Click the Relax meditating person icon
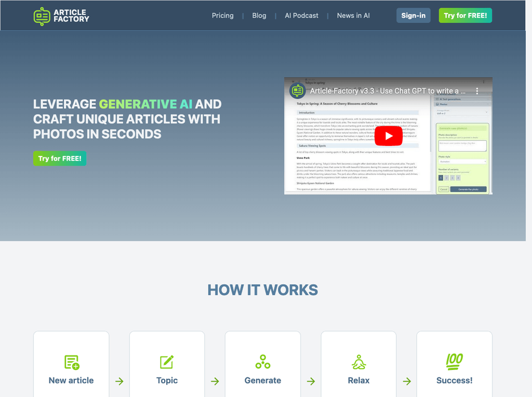The image size is (532, 397). click(358, 362)
